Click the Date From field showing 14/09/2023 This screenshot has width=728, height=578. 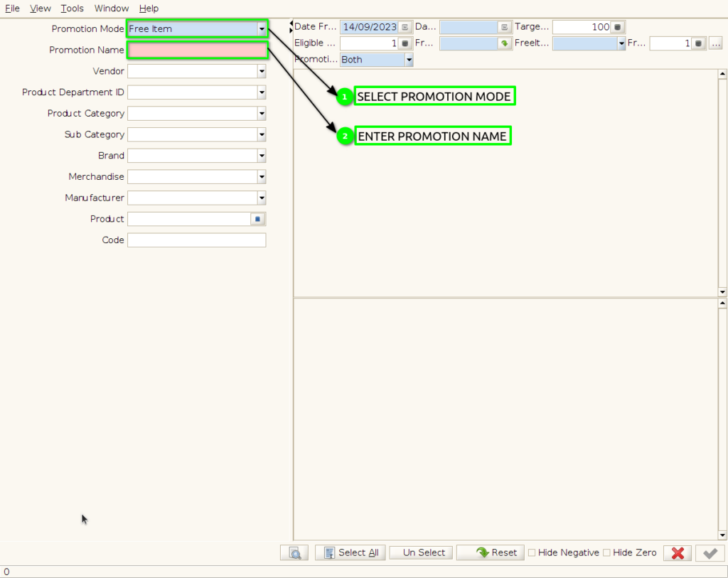click(x=370, y=28)
